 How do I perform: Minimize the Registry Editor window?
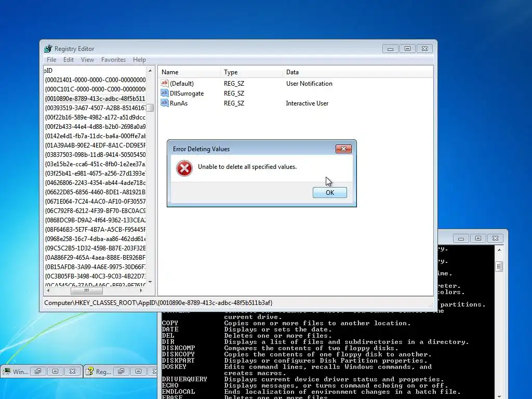[390, 49]
